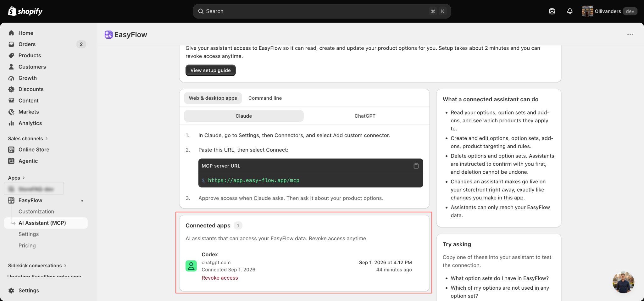Open the notifications bell
Viewport: 644px width, 301px height.
[570, 11]
